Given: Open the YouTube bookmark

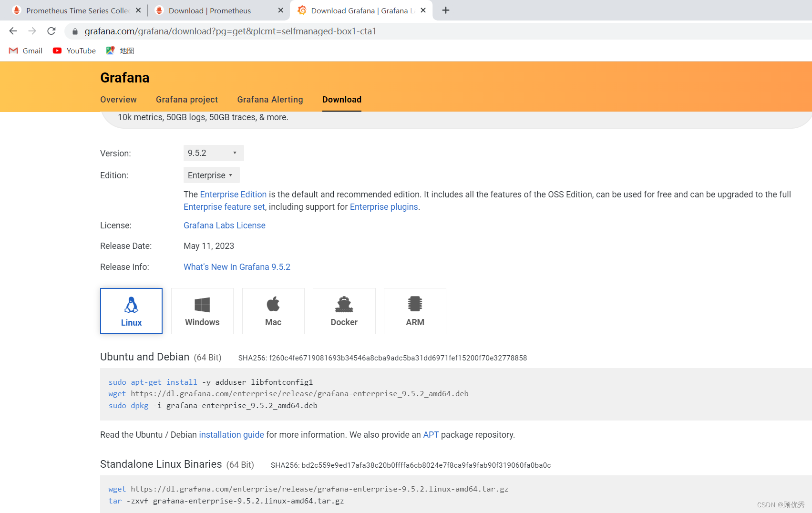Looking at the screenshot, I should point(74,51).
